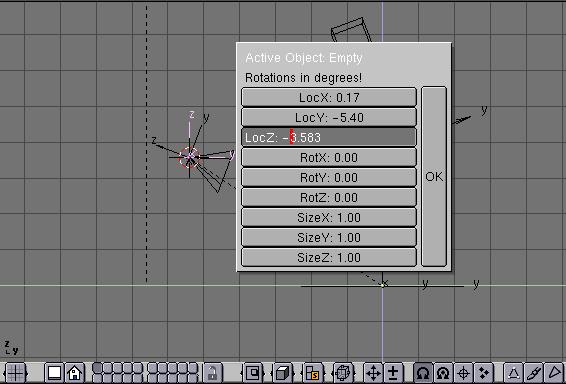Click the vertex paint brush icon
This screenshot has height=384, width=566.
coord(534,372)
